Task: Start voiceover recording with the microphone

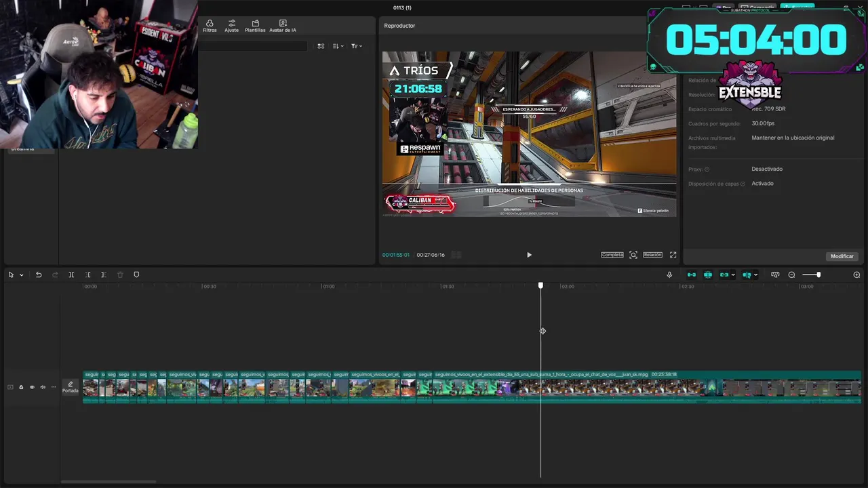Action: pos(669,274)
